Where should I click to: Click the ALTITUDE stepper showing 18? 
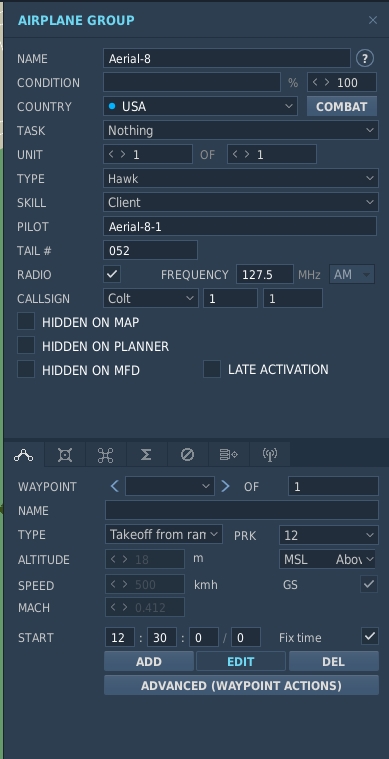[x=145, y=559]
